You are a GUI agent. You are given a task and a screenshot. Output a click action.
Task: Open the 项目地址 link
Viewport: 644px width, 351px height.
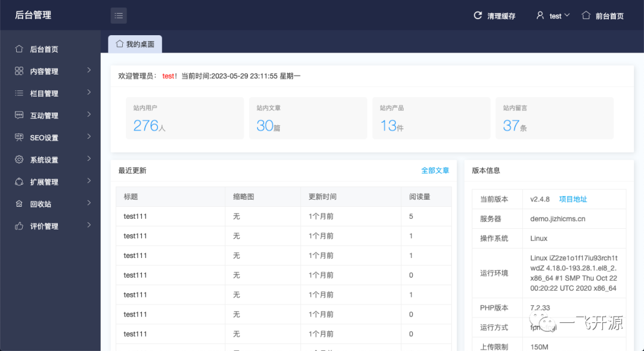(573, 199)
